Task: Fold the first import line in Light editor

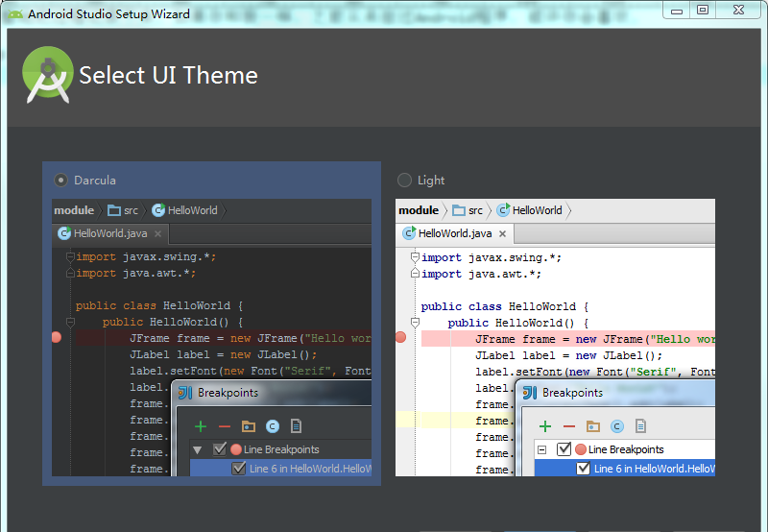Action: (x=415, y=257)
